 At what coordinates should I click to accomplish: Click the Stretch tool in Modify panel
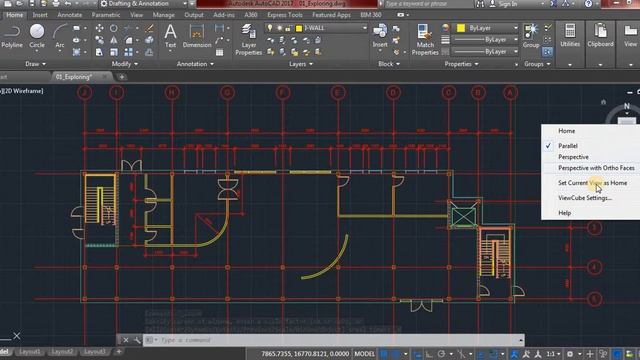(x=99, y=52)
